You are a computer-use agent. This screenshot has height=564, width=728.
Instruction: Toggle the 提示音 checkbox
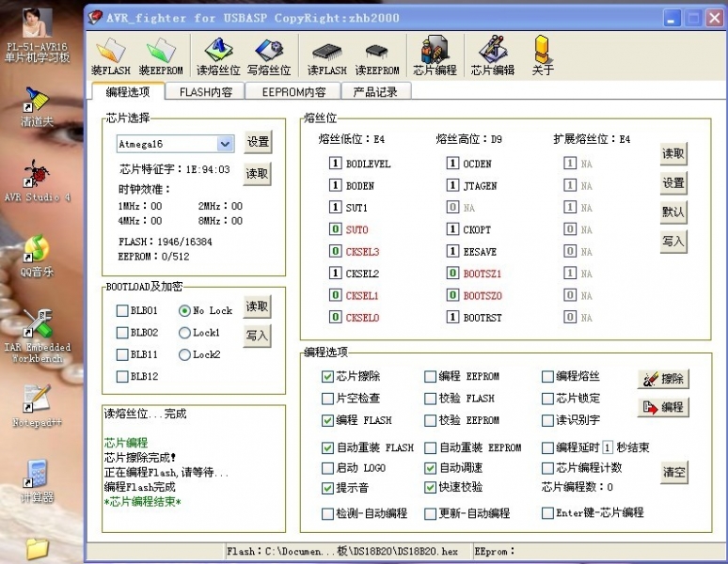327,488
